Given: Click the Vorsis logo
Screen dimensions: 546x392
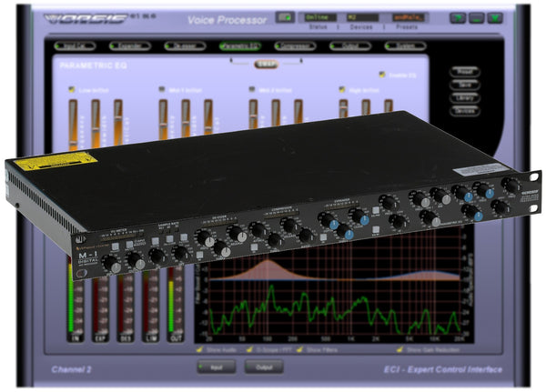Looking at the screenshot, I should (x=86, y=19).
